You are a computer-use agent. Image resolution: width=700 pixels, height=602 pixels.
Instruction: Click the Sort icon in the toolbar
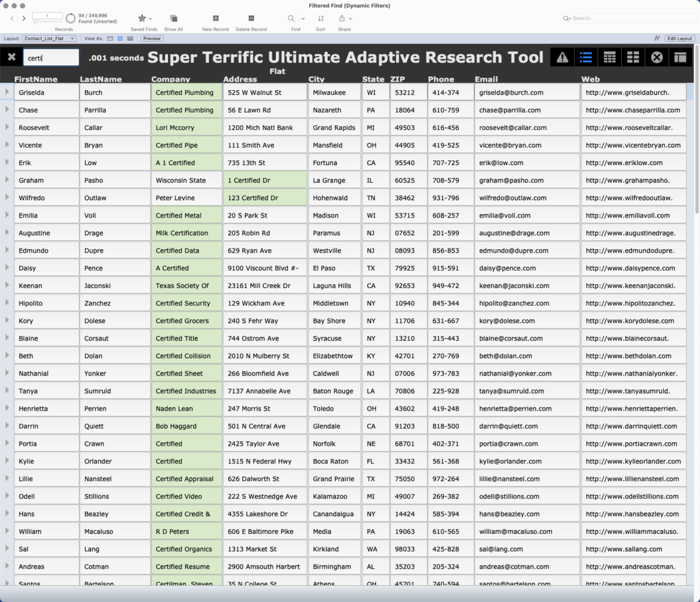(320, 18)
